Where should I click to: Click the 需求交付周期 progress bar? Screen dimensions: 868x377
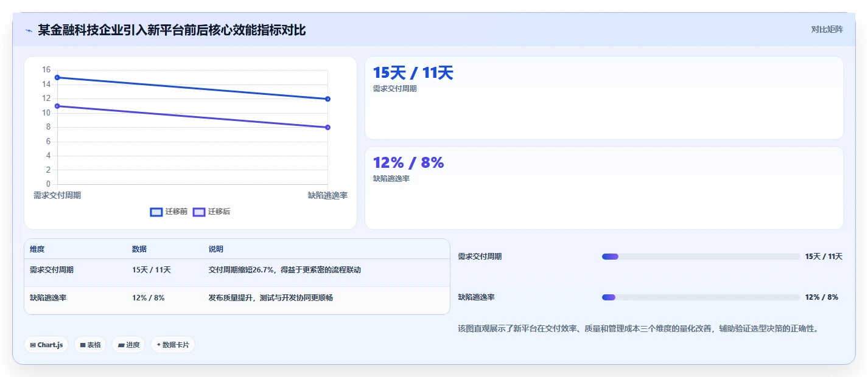(701, 257)
